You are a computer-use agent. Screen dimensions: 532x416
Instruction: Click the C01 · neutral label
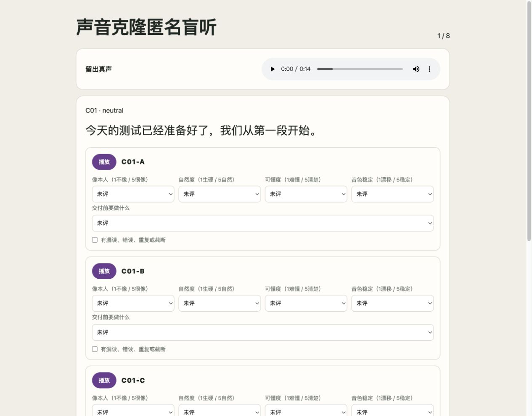104,110
